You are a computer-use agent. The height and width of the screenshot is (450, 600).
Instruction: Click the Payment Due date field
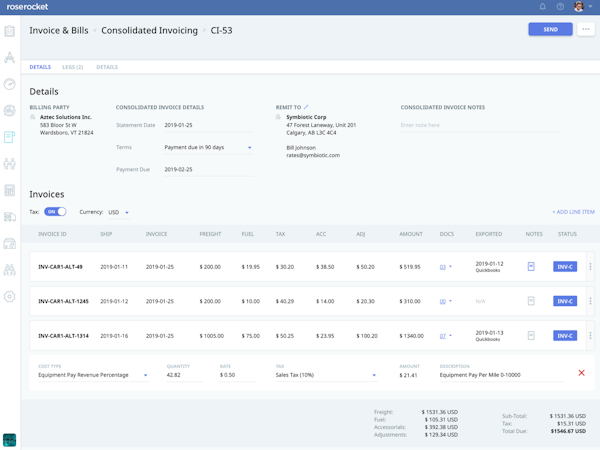208,170
